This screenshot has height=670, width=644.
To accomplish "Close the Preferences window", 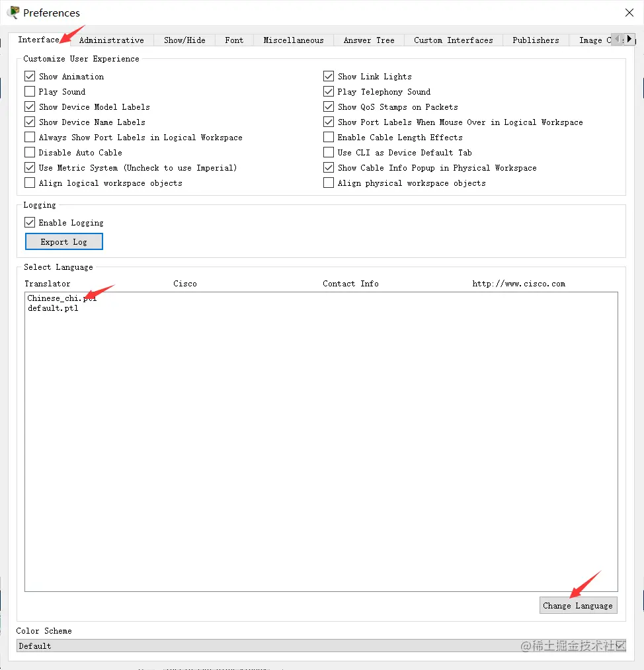I will click(629, 13).
